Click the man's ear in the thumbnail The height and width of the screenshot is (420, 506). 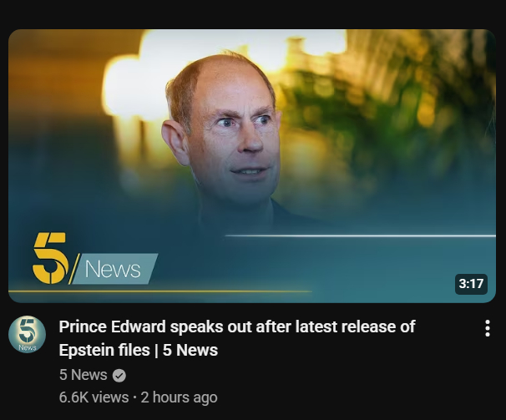(x=175, y=142)
